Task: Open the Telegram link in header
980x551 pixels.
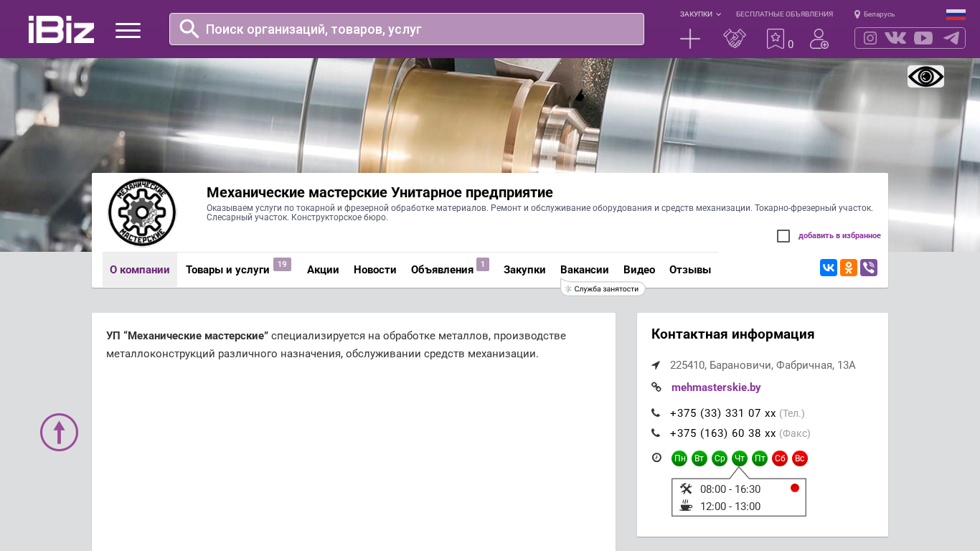Action: (951, 38)
